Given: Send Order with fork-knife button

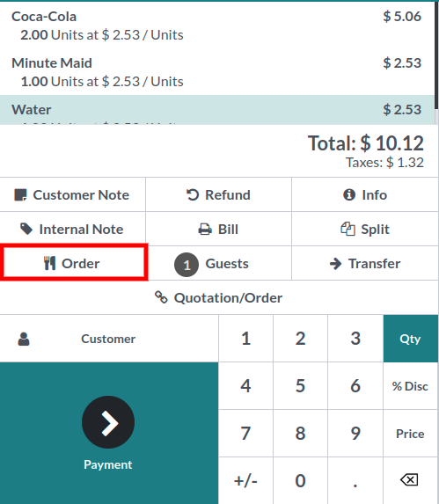Looking at the screenshot, I should [x=73, y=263].
